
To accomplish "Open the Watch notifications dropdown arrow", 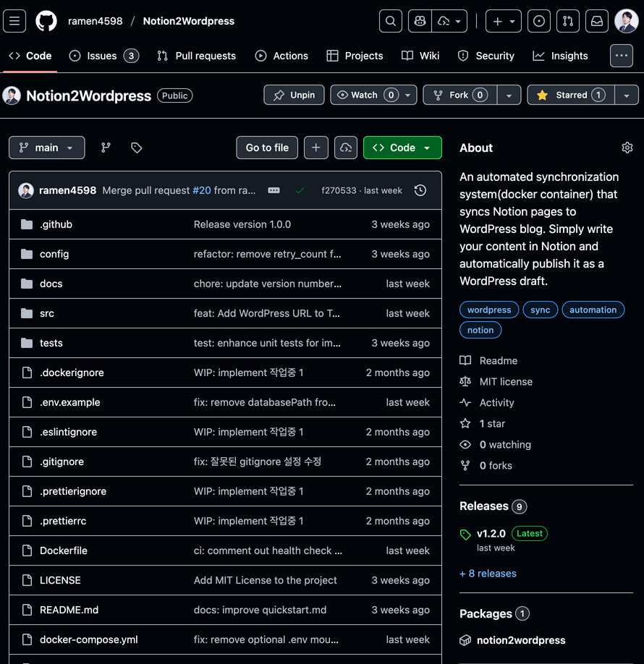I will click(408, 95).
